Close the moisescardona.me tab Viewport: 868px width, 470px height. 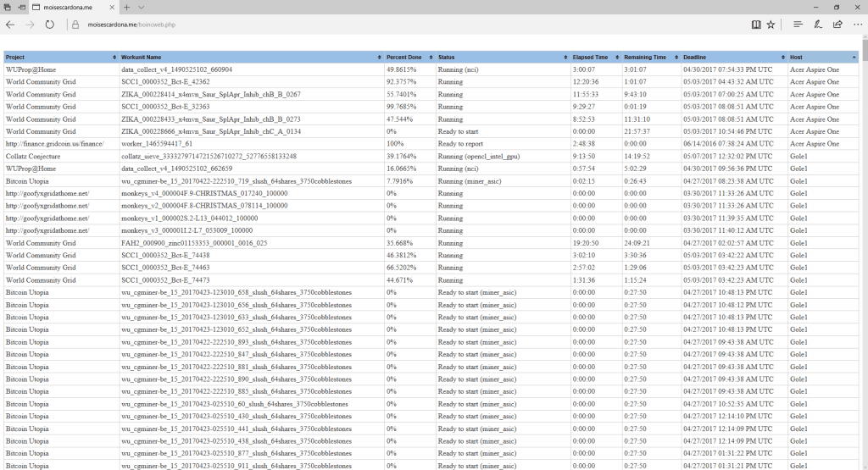point(113,7)
